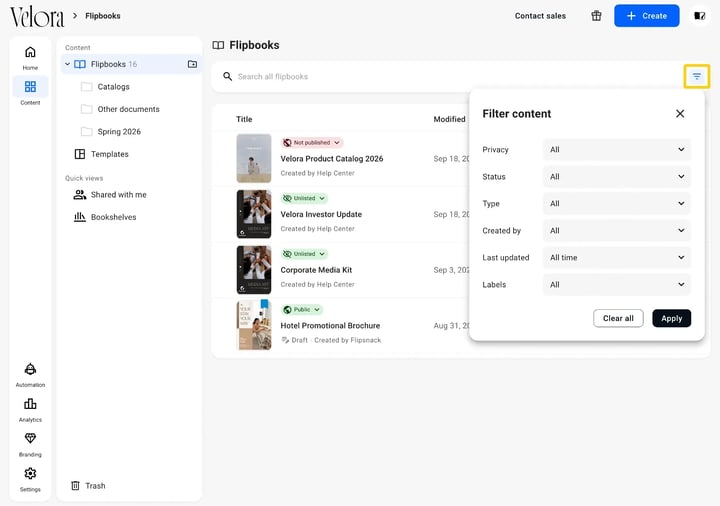The width and height of the screenshot is (720, 506).
Task: Click the Velora logo
Action: [x=37, y=17]
